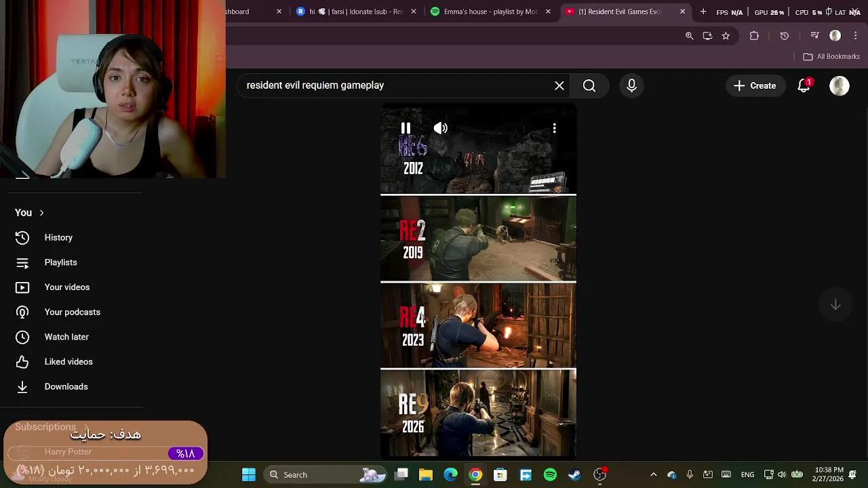Viewport: 868px width, 488px height.
Task: Open OBS Studio from the taskbar
Action: coord(599,474)
